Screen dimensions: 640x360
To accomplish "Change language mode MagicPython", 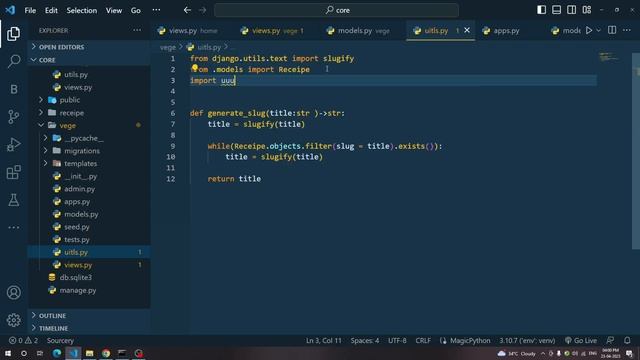I will click(470, 340).
